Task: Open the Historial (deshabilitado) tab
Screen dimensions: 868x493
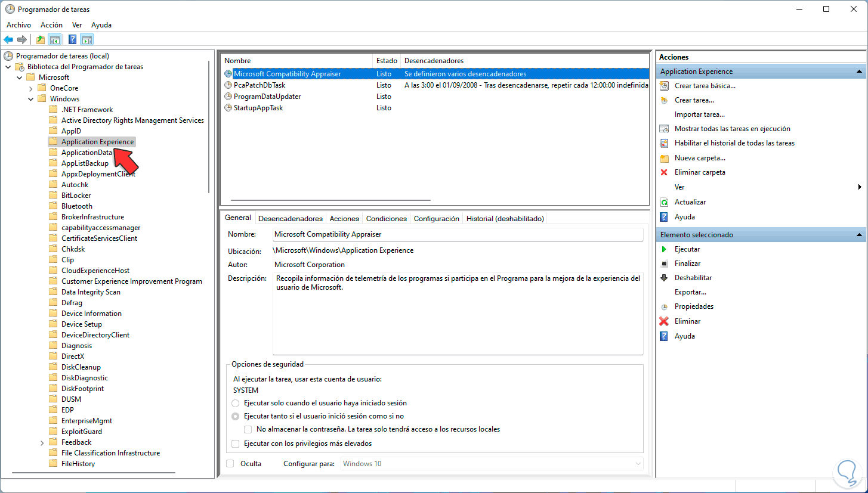Action: (x=505, y=219)
